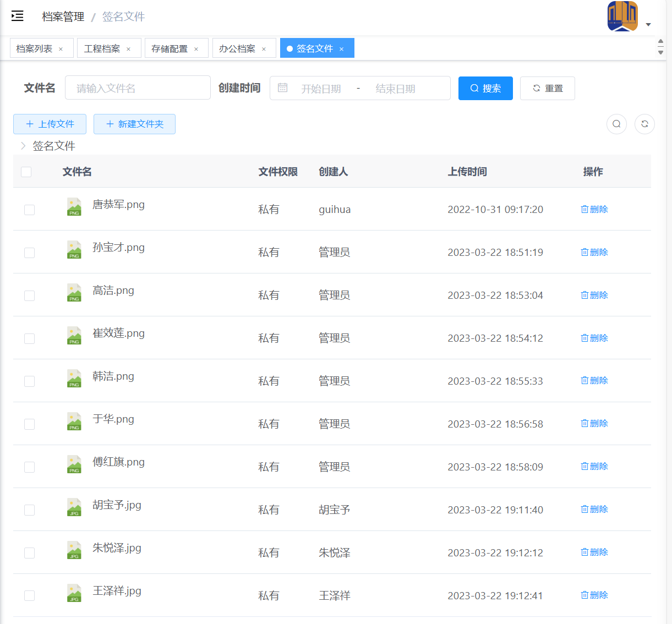
Task: Click the tab bar scroll down arrow
Action: 660,52
